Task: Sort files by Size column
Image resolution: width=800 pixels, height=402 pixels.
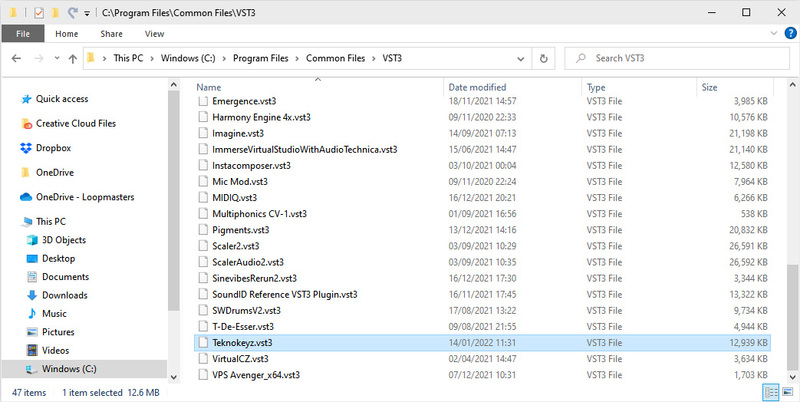Action: [709, 87]
